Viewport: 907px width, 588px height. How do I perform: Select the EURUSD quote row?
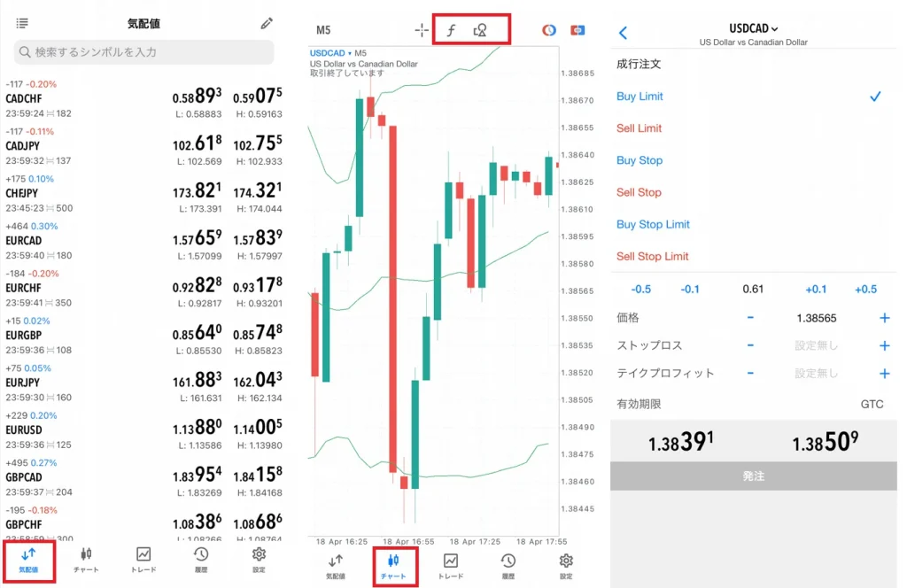(x=144, y=430)
